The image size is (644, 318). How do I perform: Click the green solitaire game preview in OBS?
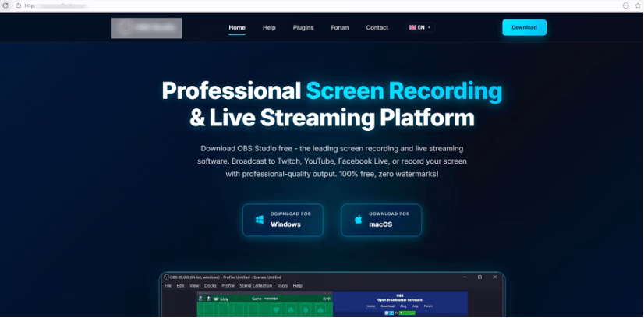(x=264, y=305)
